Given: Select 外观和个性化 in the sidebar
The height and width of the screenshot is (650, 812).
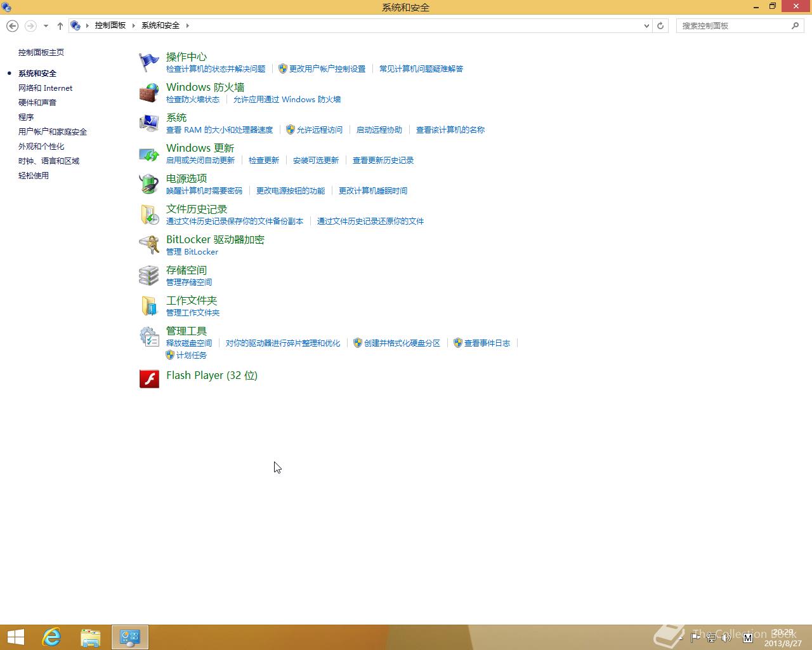Looking at the screenshot, I should pos(41,147).
